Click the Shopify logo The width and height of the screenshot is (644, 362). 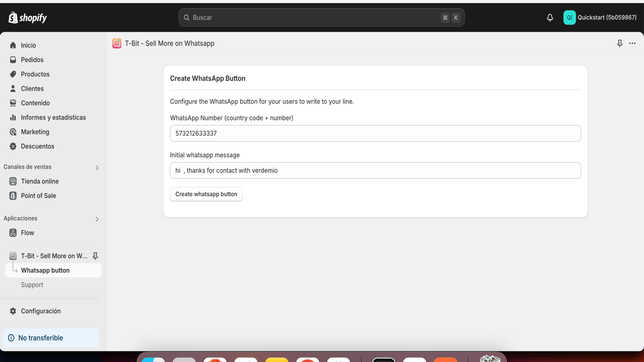click(x=28, y=18)
